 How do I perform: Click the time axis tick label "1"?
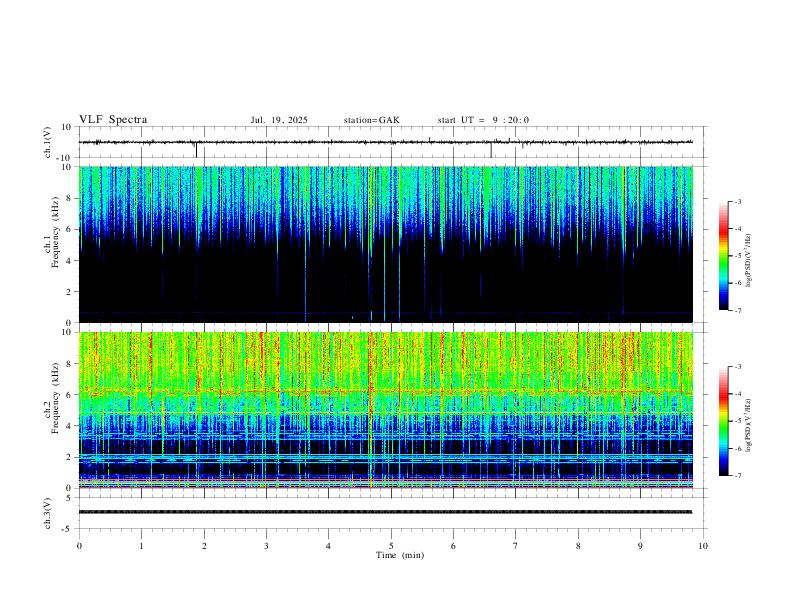click(141, 546)
